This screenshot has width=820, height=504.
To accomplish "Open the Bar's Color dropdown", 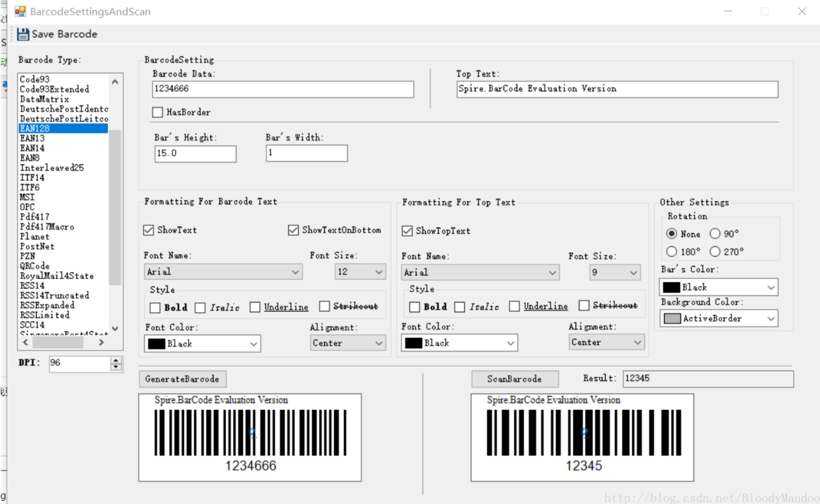I will tap(771, 288).
